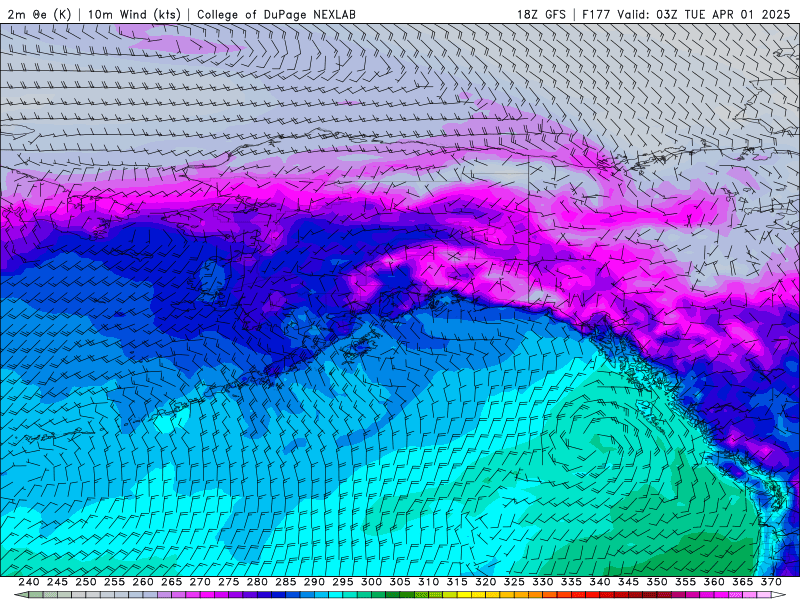Click the 320 scale label

pyautogui.click(x=486, y=582)
